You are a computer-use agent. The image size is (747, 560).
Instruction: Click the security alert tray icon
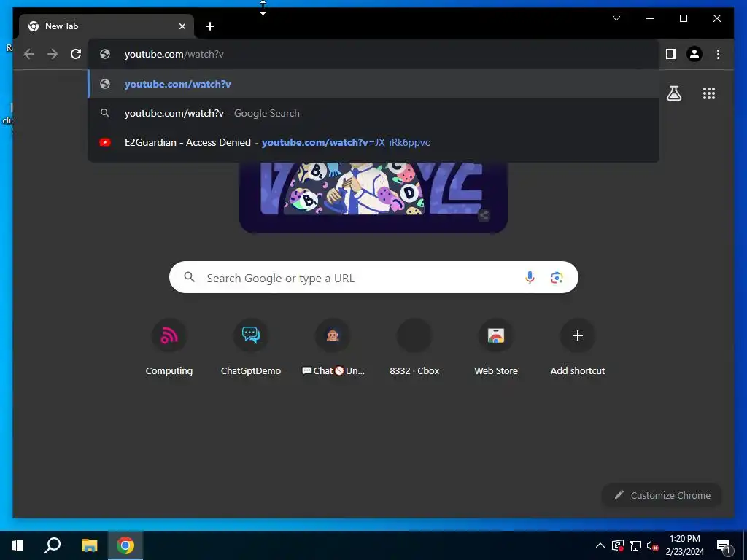pos(617,545)
